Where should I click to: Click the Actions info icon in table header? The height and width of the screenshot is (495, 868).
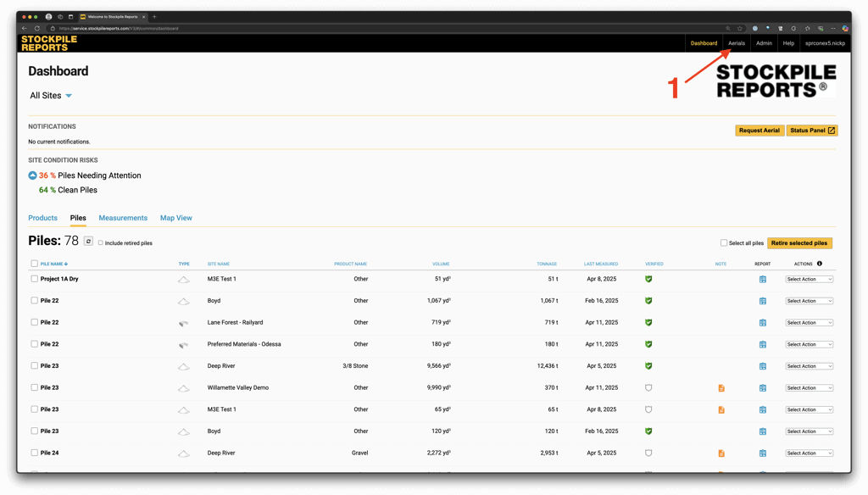[820, 264]
